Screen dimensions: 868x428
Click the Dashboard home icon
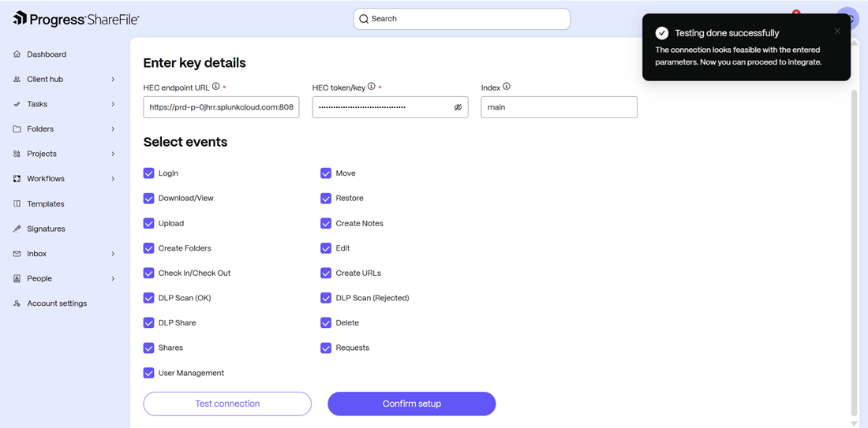pyautogui.click(x=17, y=54)
